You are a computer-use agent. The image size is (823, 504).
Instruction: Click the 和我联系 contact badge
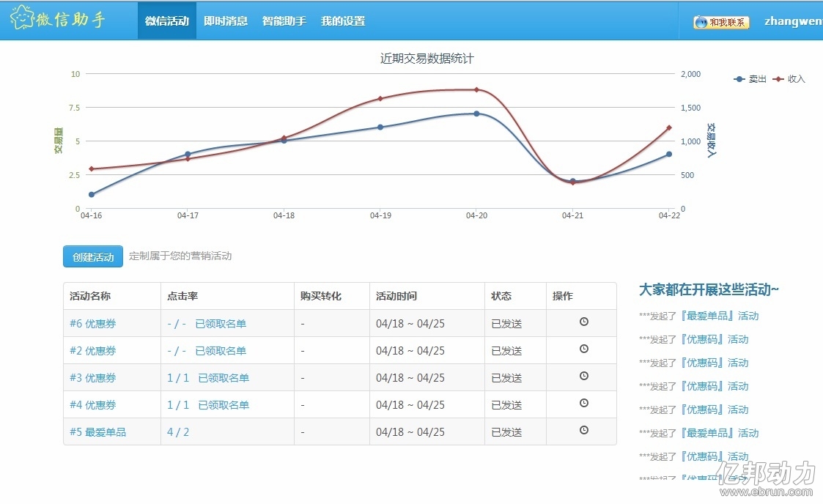coord(721,22)
